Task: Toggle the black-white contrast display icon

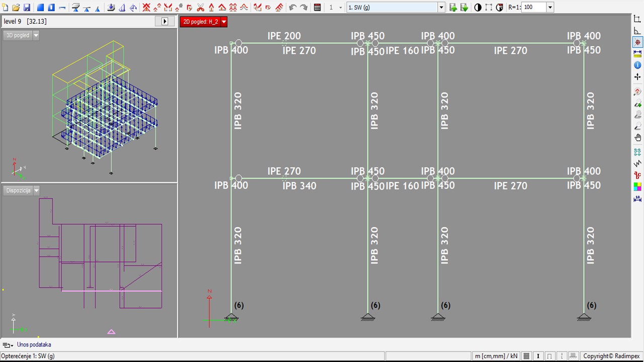Action: pyautogui.click(x=477, y=8)
